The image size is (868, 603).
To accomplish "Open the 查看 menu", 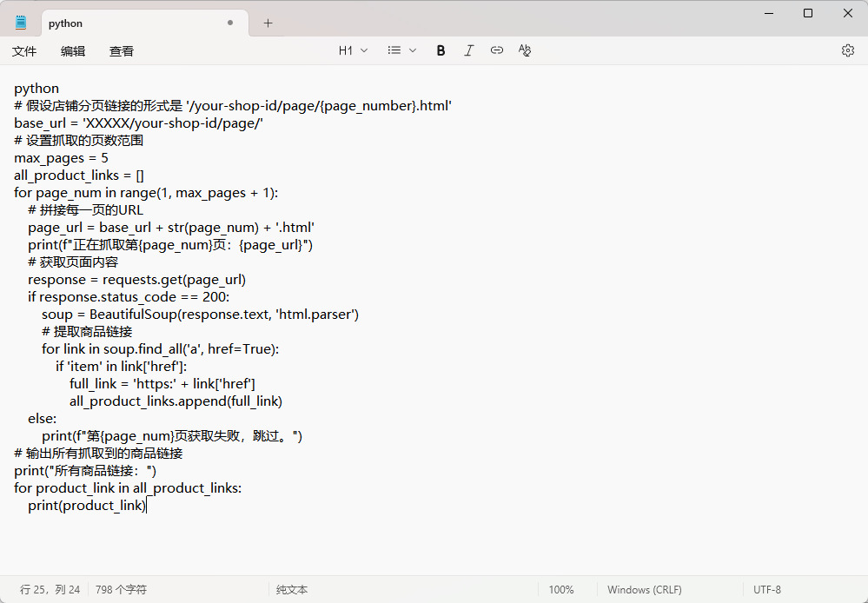I will 122,51.
